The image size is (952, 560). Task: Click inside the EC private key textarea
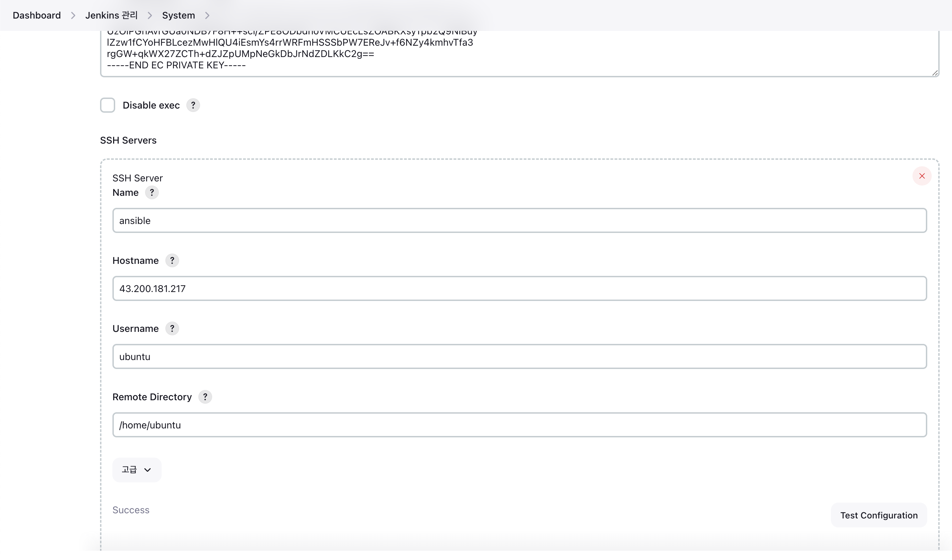pyautogui.click(x=519, y=54)
